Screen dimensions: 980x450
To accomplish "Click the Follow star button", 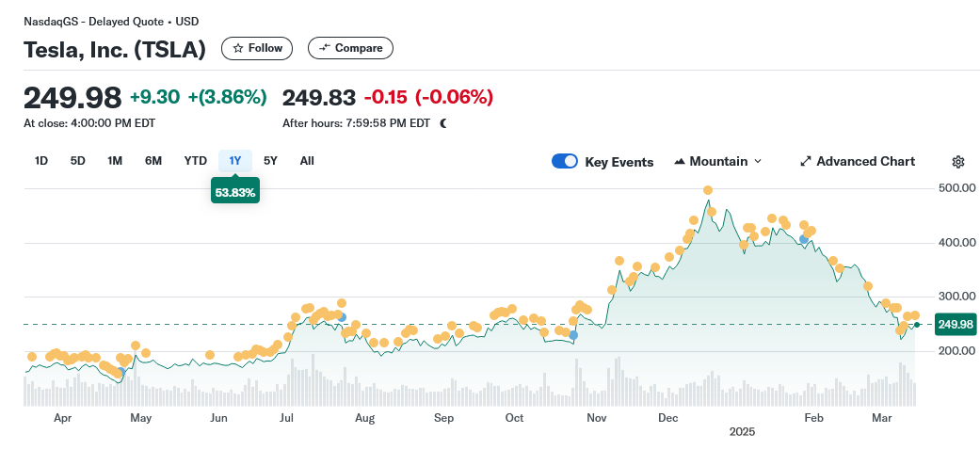I will [x=257, y=48].
